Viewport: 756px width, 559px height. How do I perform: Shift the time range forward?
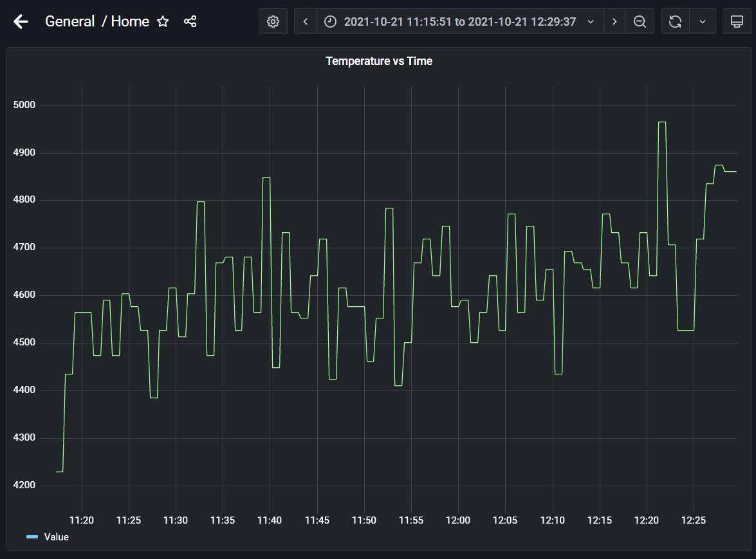[614, 21]
